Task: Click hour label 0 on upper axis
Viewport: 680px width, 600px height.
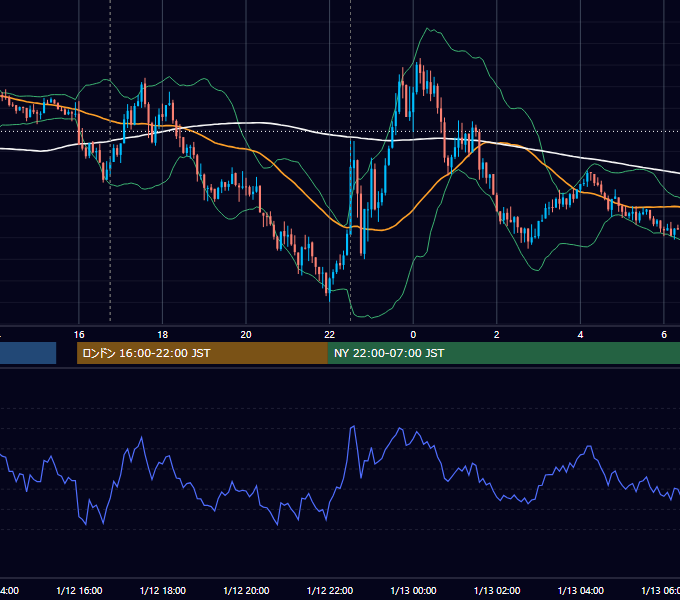Action: coord(413,335)
